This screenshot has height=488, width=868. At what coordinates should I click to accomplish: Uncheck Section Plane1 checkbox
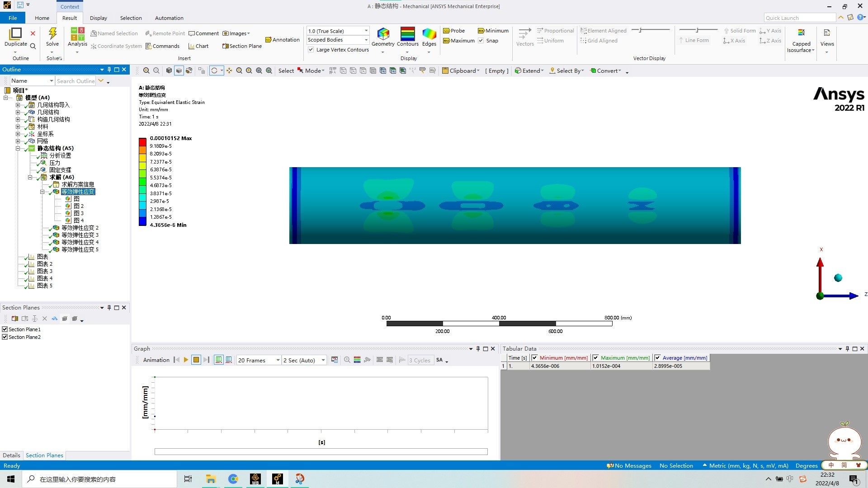tap(5, 329)
